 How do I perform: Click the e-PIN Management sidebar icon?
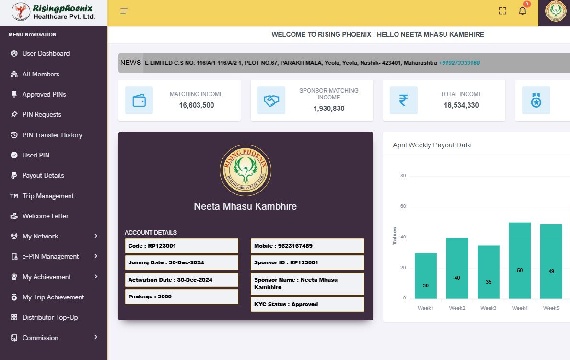click(x=14, y=257)
